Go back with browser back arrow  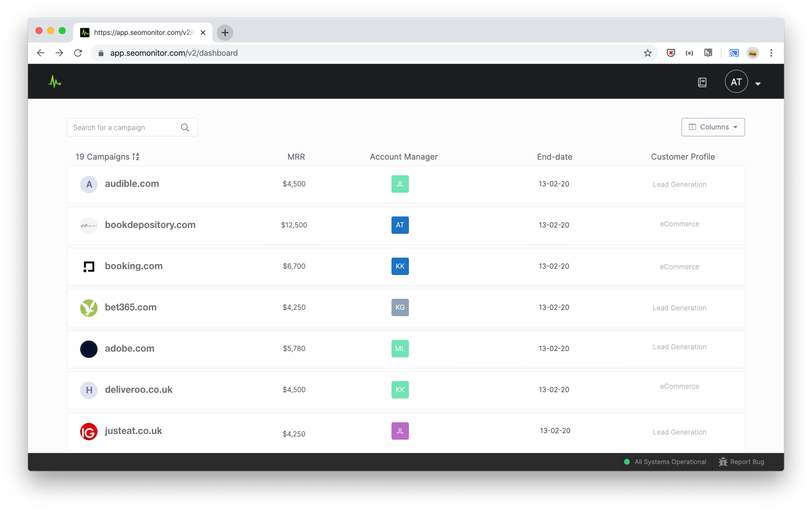click(x=41, y=53)
